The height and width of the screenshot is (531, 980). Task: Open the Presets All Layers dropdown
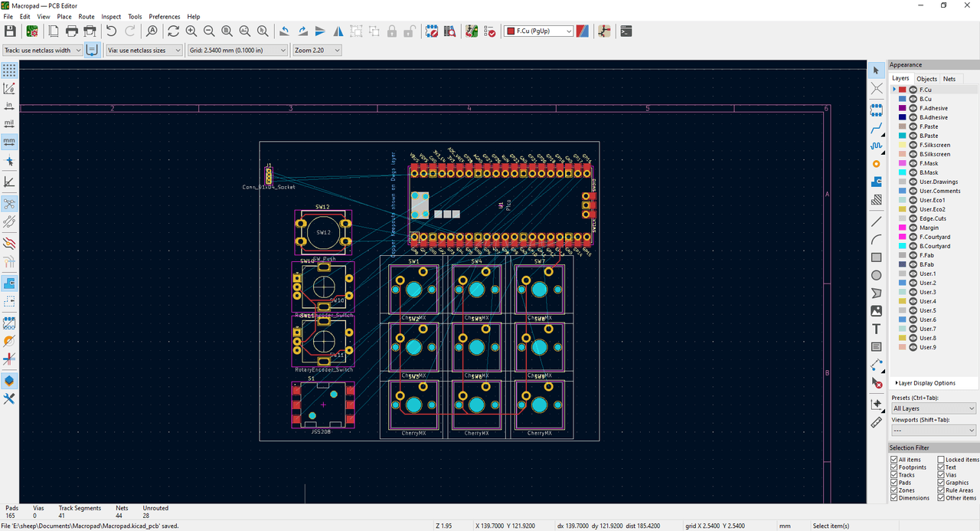click(933, 408)
